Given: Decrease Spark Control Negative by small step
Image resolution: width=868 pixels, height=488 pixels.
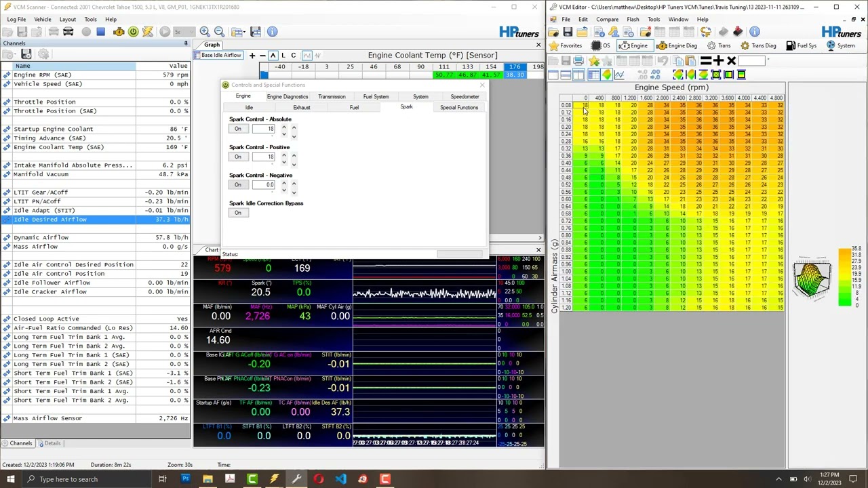Looking at the screenshot, I should click(x=284, y=190).
